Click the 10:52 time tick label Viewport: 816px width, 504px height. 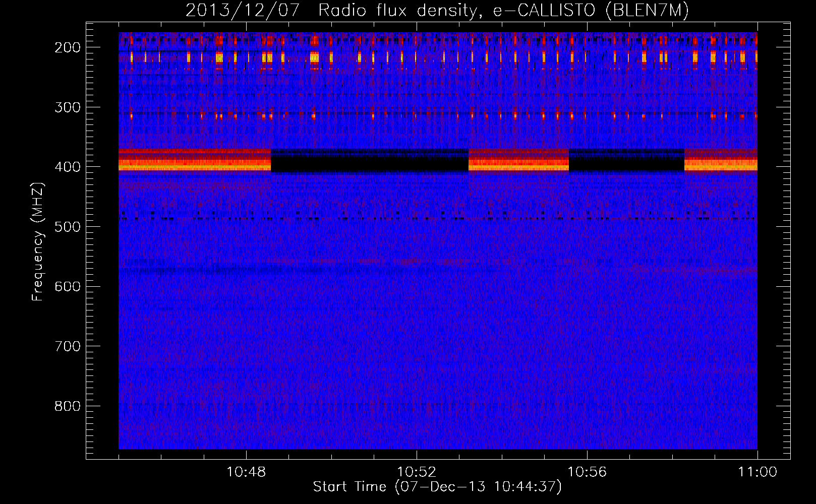pyautogui.click(x=417, y=472)
